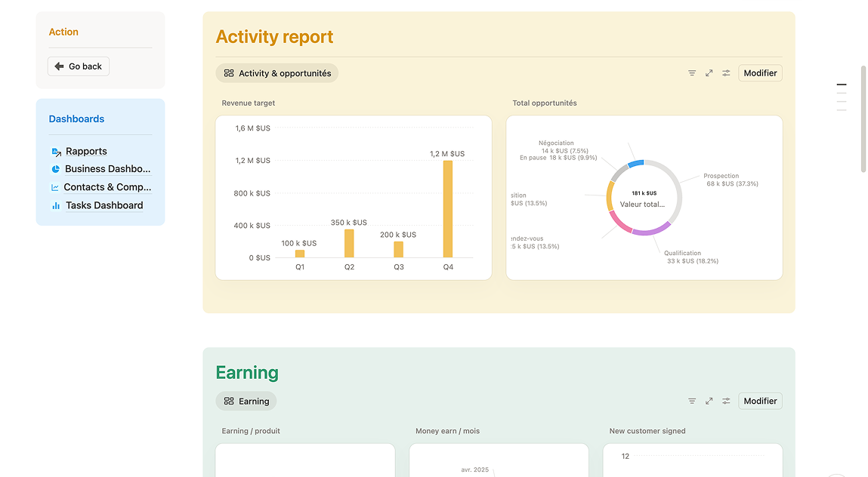
Task: Click the 'Prospection' donut label
Action: click(721, 176)
